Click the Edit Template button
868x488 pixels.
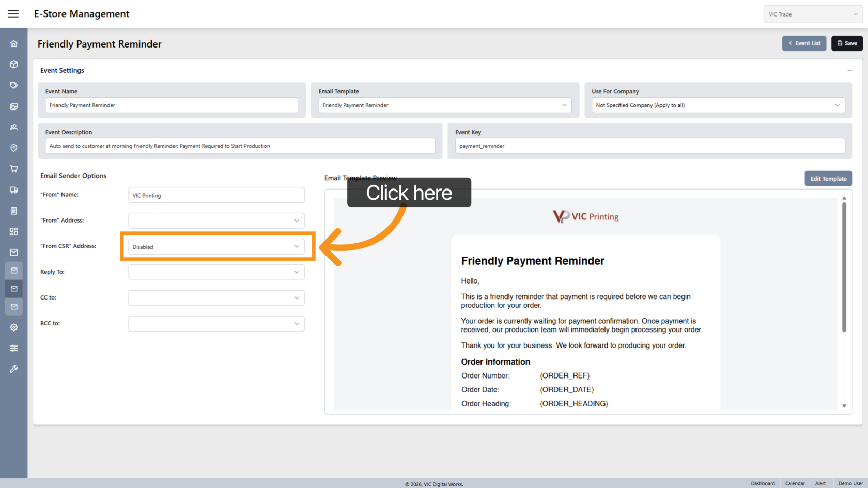click(828, 179)
